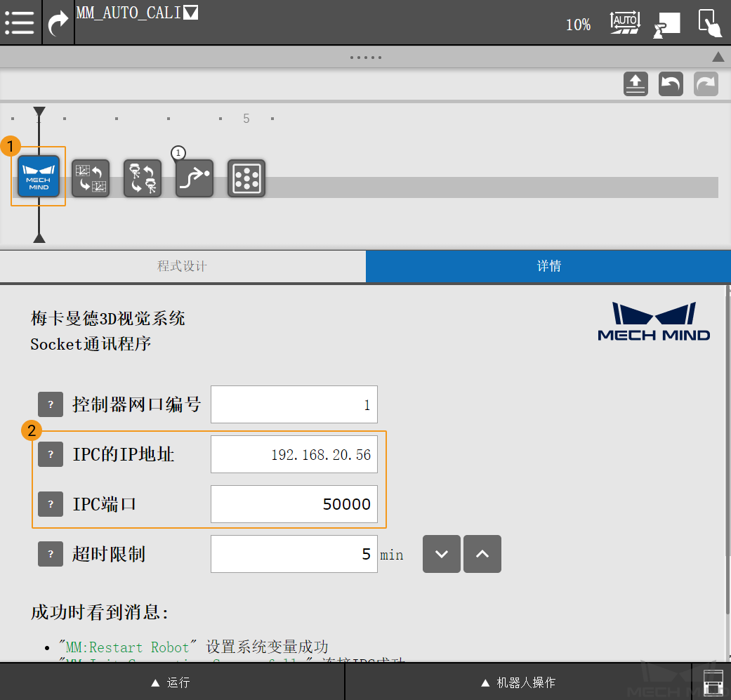This screenshot has width=731, height=700.
Task: Click the touch pointer icon
Action: [x=709, y=22]
